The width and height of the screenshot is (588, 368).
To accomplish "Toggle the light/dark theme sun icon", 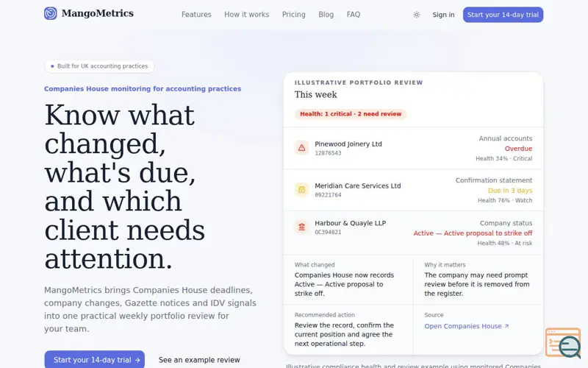I will point(416,15).
